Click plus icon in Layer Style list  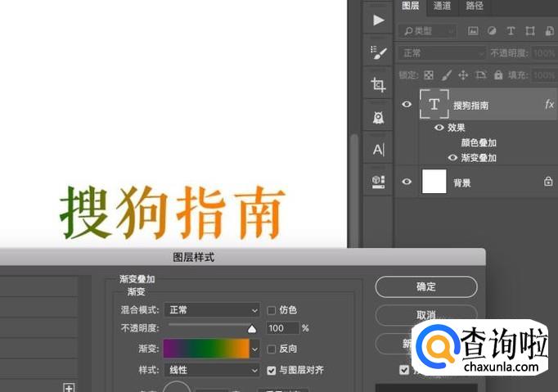[x=69, y=388]
